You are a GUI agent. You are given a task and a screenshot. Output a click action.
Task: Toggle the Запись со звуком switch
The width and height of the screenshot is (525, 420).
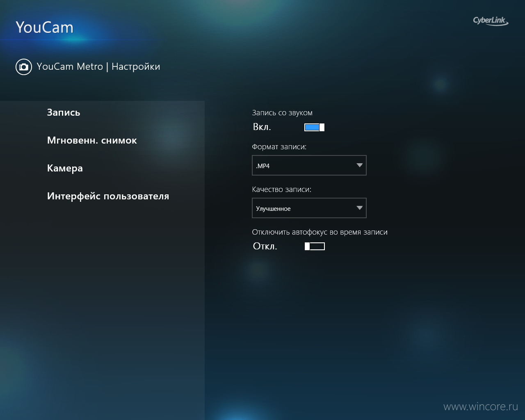(x=315, y=127)
